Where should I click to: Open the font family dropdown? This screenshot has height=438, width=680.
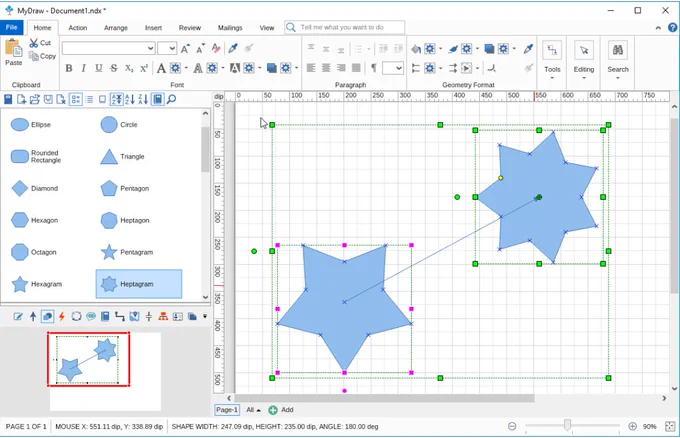pos(108,48)
